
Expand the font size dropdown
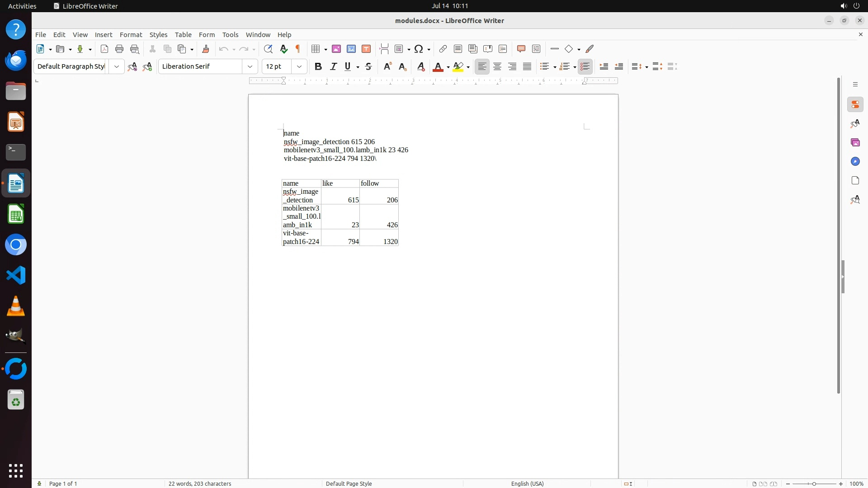(299, 66)
